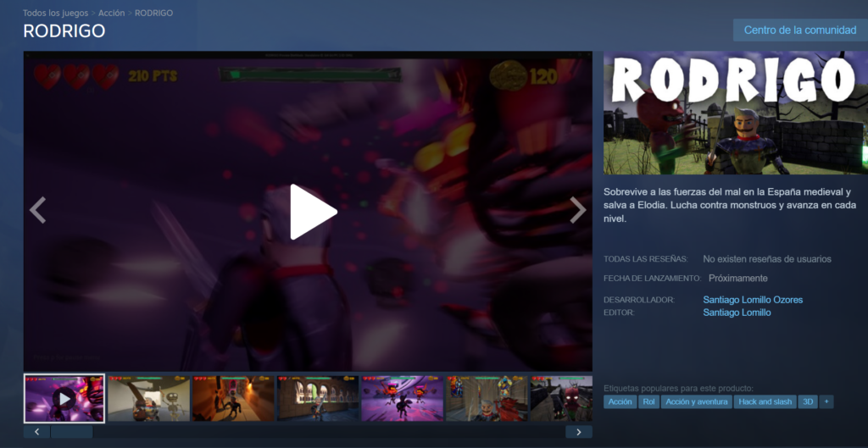Click the RODRIGO game header image
This screenshot has height=448, width=868.
[x=736, y=113]
